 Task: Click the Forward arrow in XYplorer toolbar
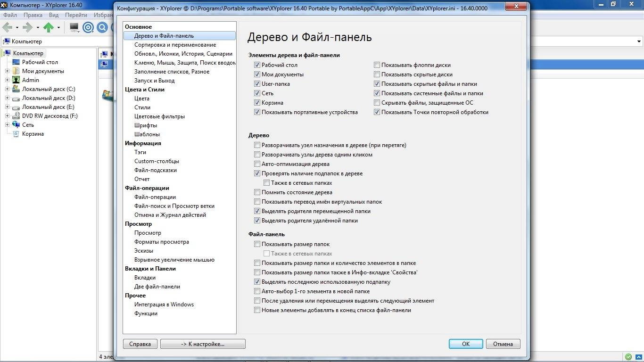tap(28, 27)
